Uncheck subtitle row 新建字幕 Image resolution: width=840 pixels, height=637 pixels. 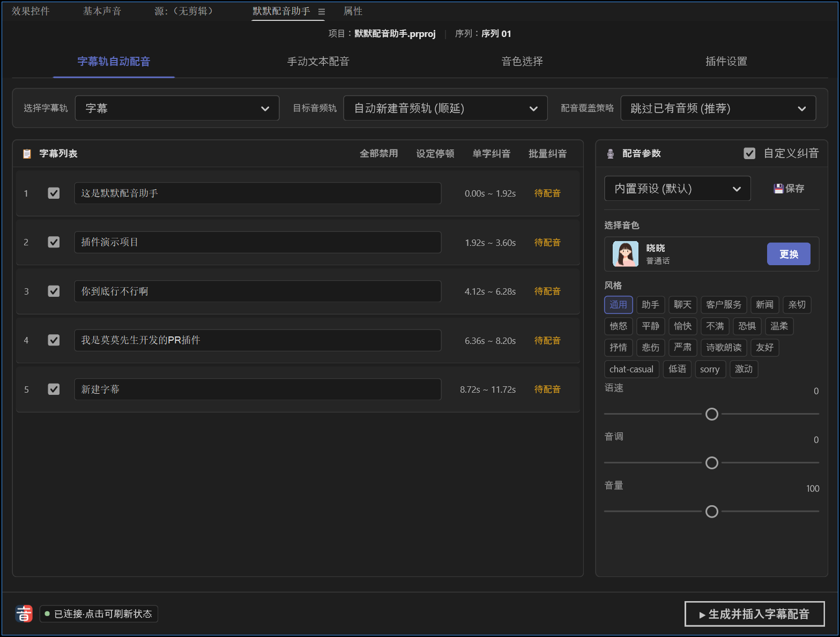coord(54,389)
